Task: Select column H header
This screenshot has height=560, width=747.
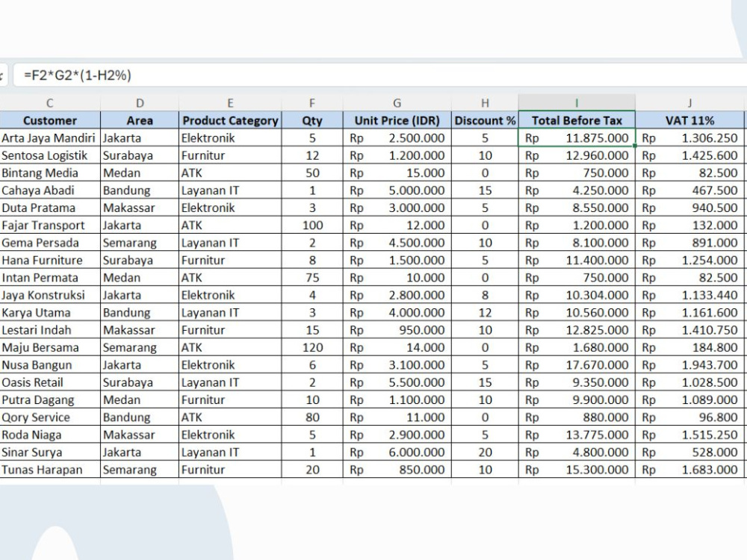Action: coord(485,103)
